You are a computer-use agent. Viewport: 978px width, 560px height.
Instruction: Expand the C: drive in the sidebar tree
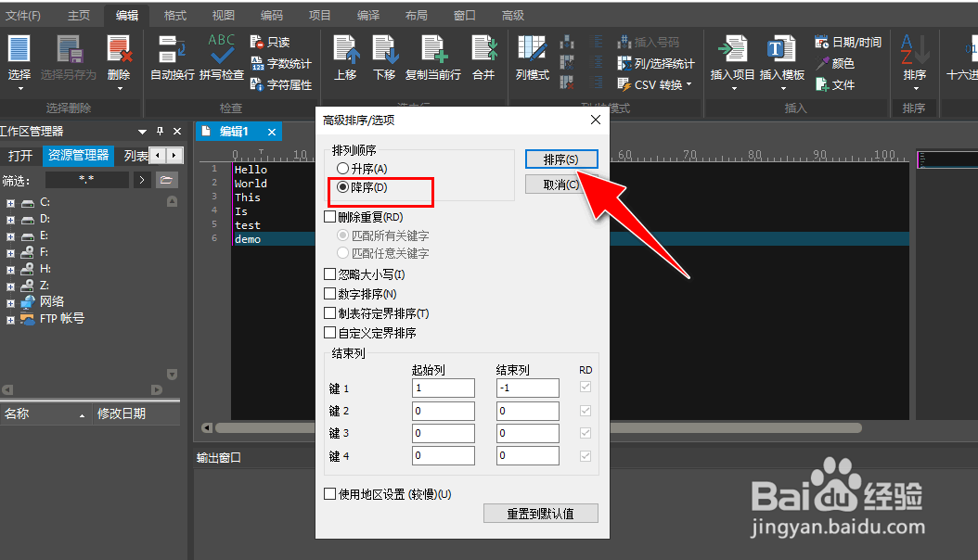(10, 202)
